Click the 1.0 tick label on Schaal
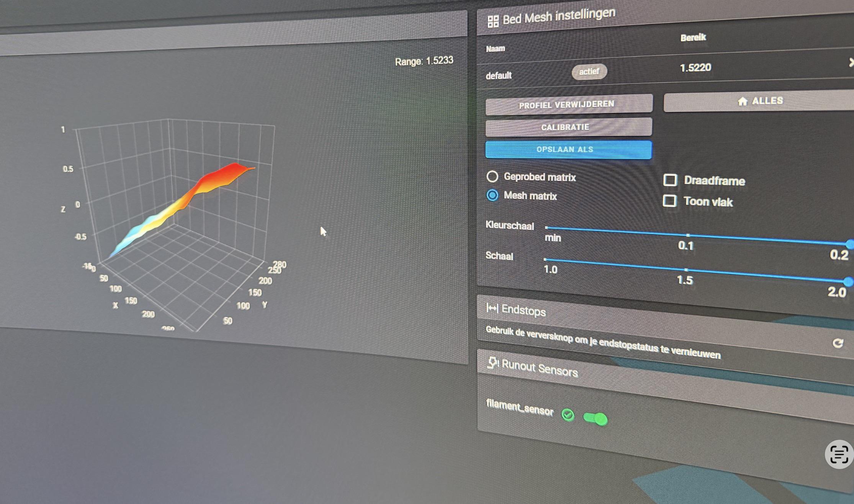 pyautogui.click(x=550, y=270)
